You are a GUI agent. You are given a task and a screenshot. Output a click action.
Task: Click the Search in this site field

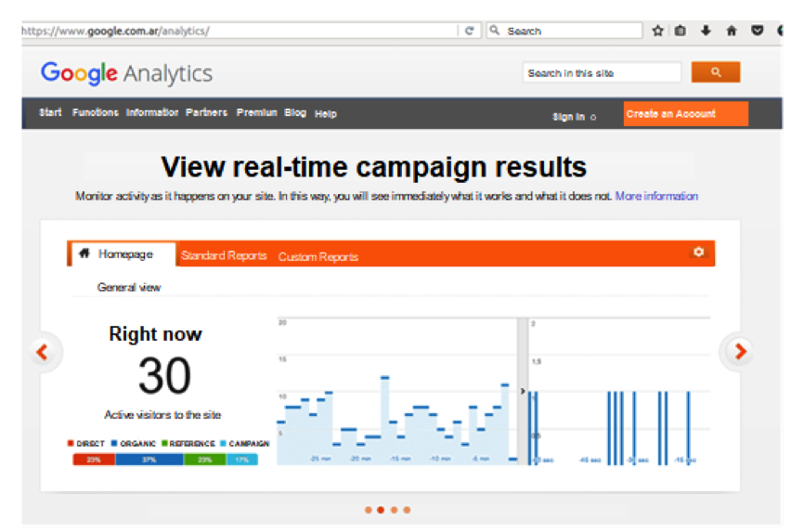602,73
